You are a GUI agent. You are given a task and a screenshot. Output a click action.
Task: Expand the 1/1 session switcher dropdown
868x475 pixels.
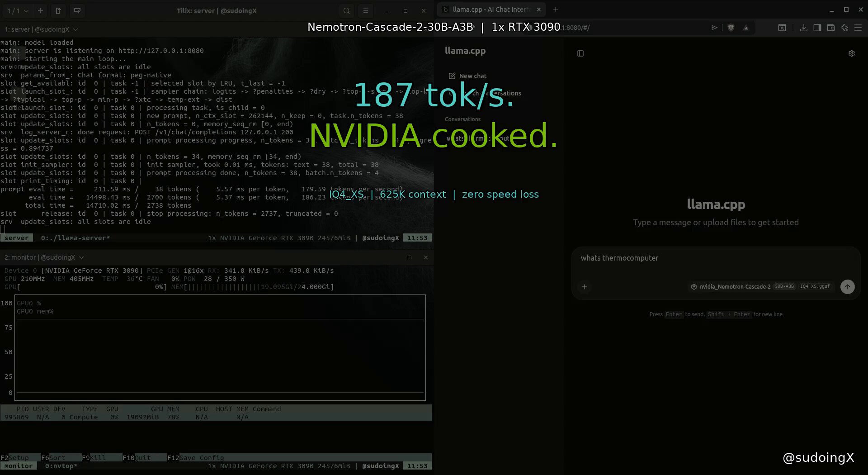tap(18, 11)
